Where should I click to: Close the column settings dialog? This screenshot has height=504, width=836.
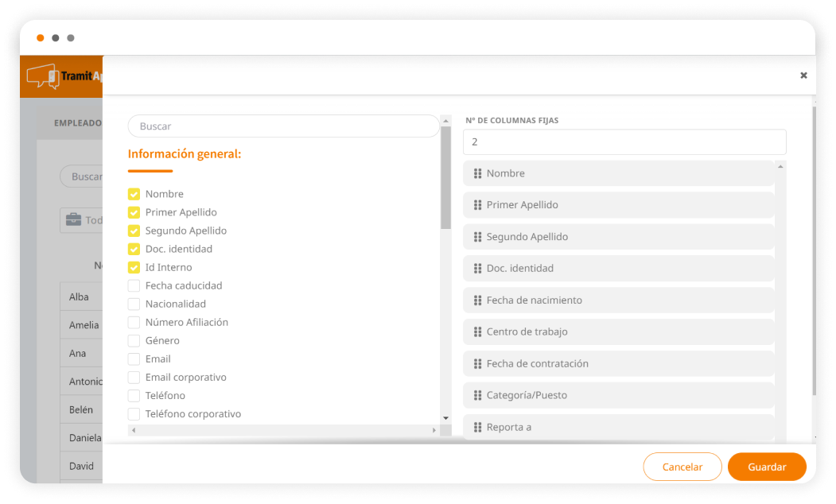(803, 76)
